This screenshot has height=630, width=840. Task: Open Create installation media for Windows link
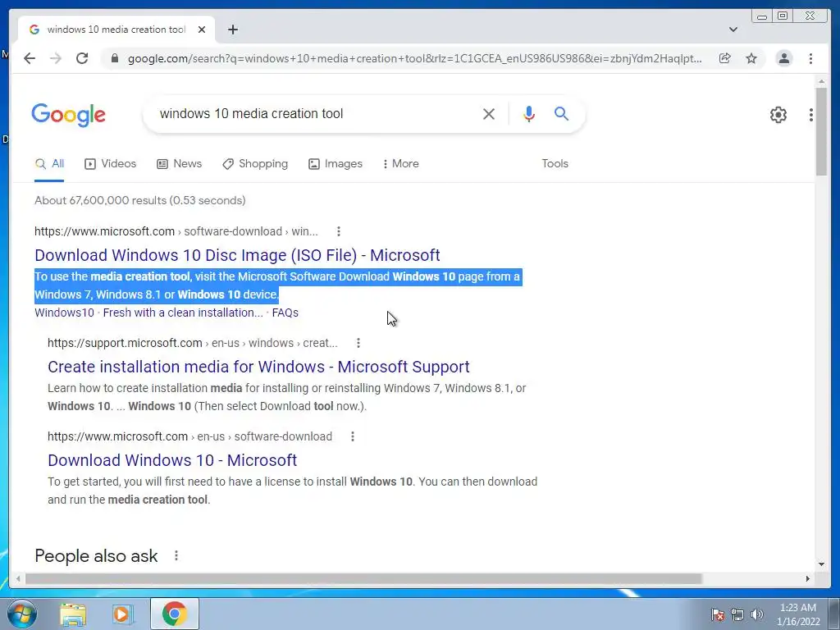(x=258, y=367)
